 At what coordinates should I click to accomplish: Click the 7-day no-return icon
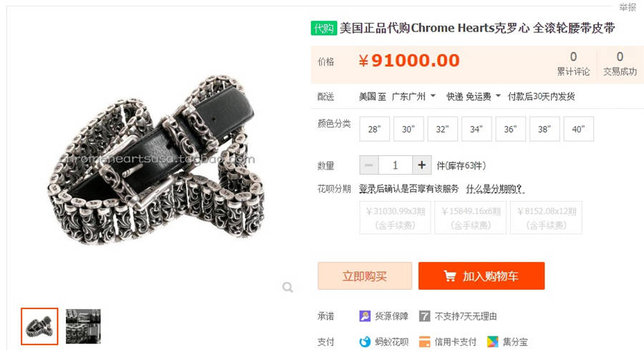[x=424, y=316]
